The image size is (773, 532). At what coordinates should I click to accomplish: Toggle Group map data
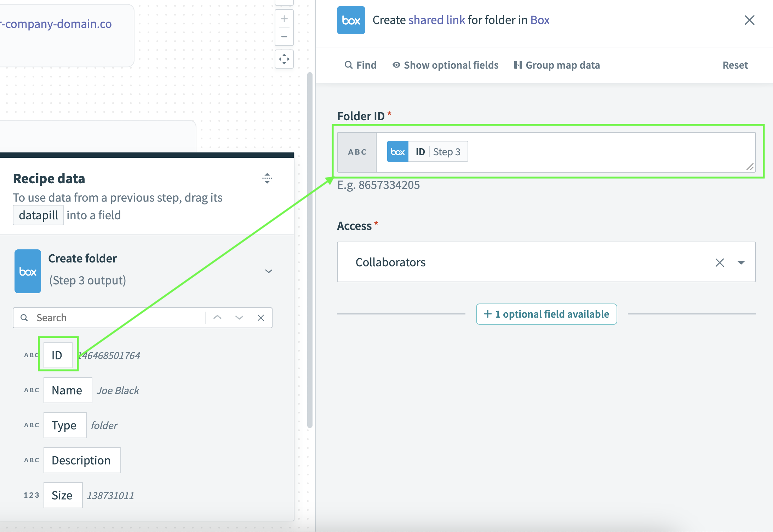(557, 65)
